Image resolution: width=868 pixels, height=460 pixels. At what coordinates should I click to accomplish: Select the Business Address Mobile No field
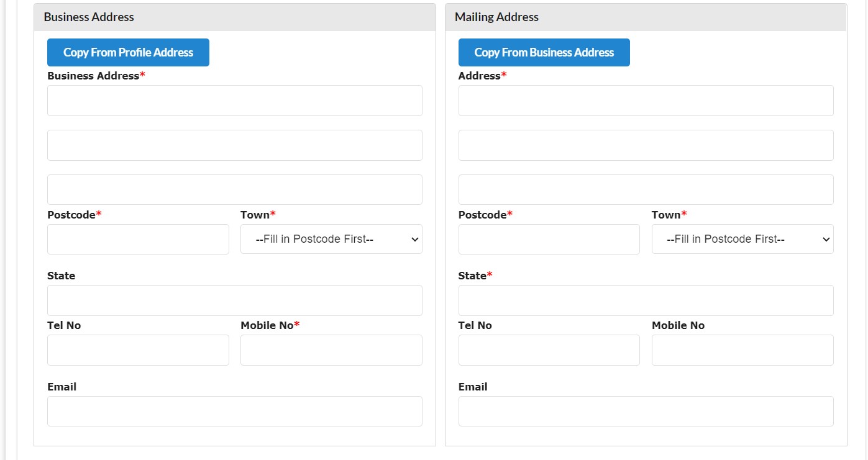(331, 350)
